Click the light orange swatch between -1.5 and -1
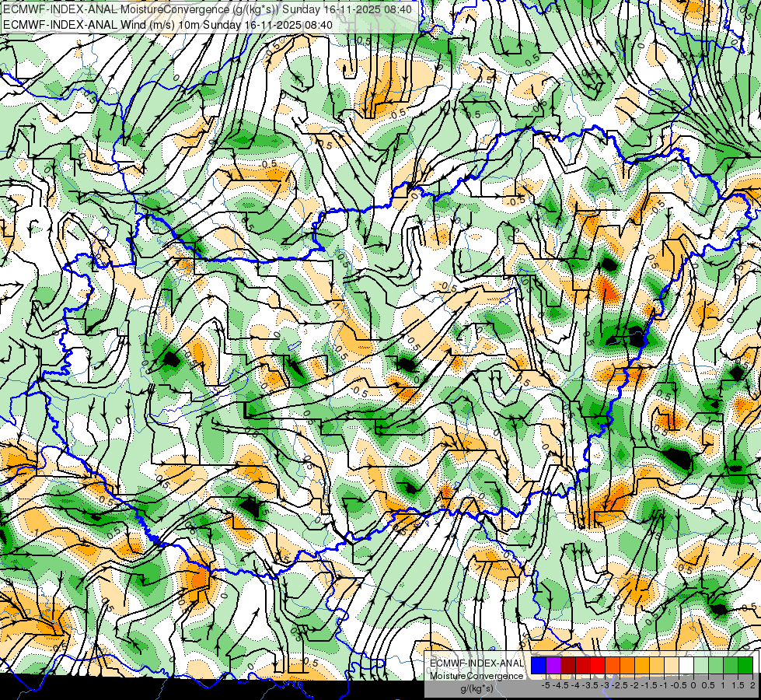761x700 pixels. pyautogui.click(x=657, y=666)
